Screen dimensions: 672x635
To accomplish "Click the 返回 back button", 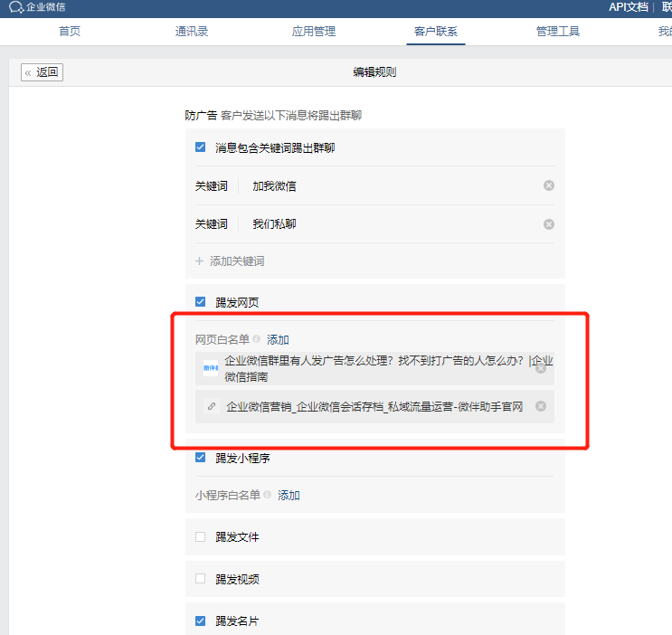I will pyautogui.click(x=42, y=72).
